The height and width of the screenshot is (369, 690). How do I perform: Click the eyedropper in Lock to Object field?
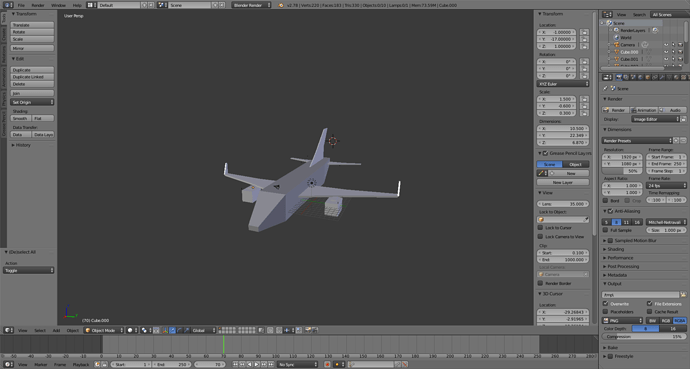(x=586, y=219)
